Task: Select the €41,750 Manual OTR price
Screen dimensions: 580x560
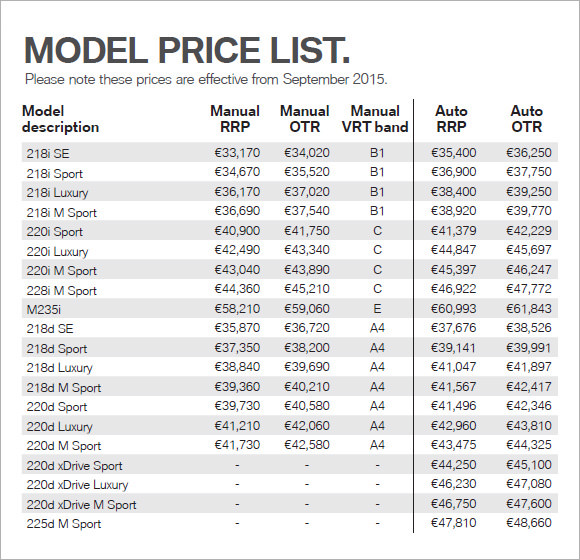Action: 307,230
